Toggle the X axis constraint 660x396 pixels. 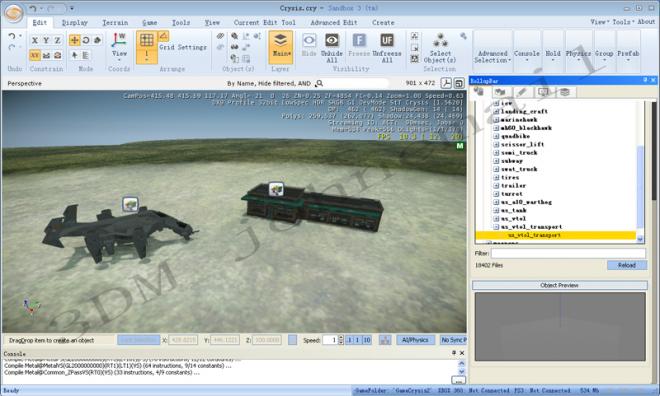click(x=35, y=40)
